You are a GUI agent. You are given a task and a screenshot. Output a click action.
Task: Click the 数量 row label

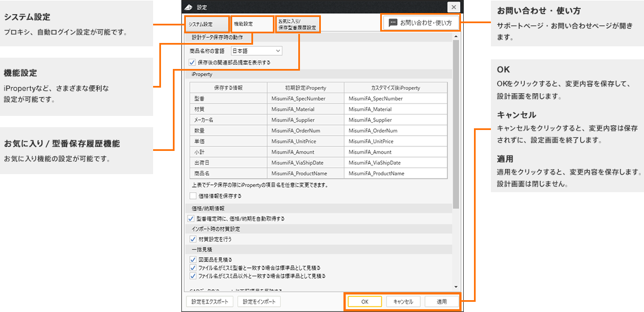199,131
